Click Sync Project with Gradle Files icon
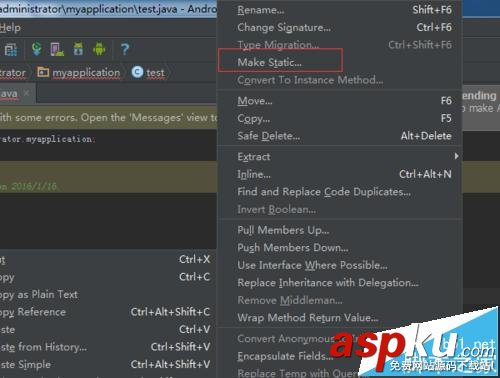 [36, 49]
